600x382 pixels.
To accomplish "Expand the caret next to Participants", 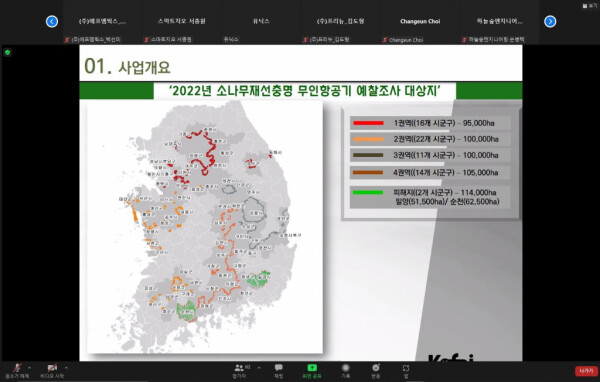I will pos(259,368).
